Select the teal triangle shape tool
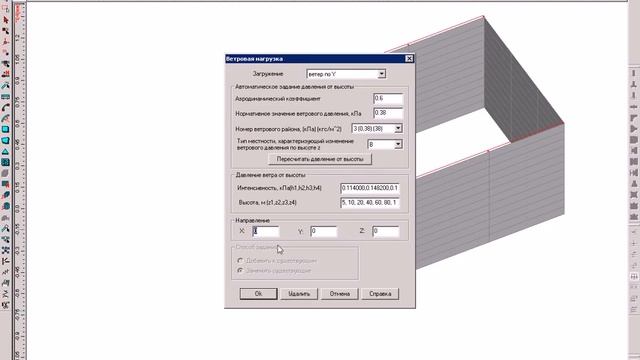The image size is (640, 360). click(x=5, y=151)
